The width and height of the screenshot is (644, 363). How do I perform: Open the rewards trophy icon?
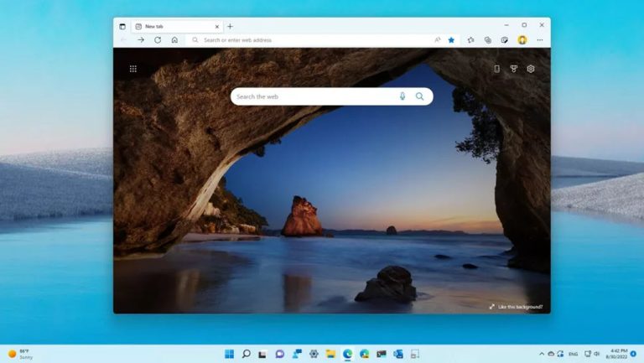coord(514,69)
